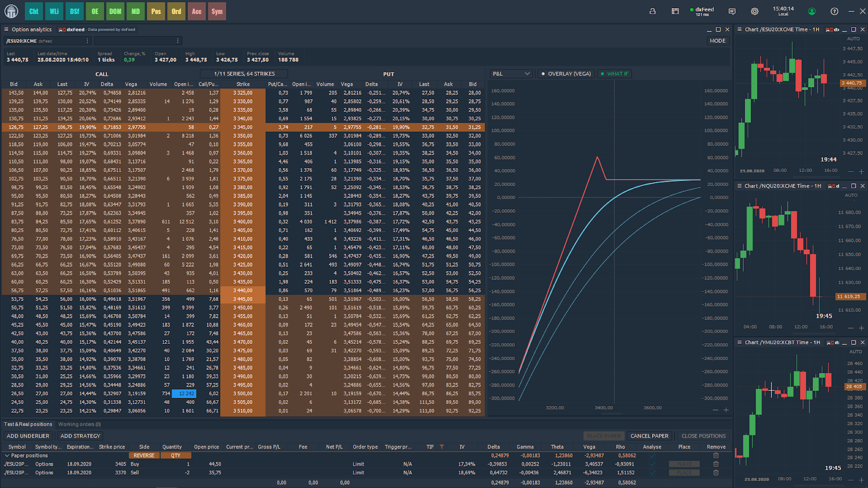Open the messages chat icon
Viewport: 868px width, 488px height.
click(x=732, y=11)
